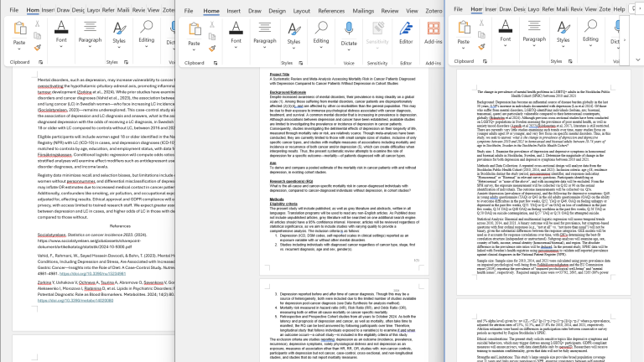This screenshot has width=644, height=362.
Task: Click the Paste icon in the right window
Action: pos(463,28)
